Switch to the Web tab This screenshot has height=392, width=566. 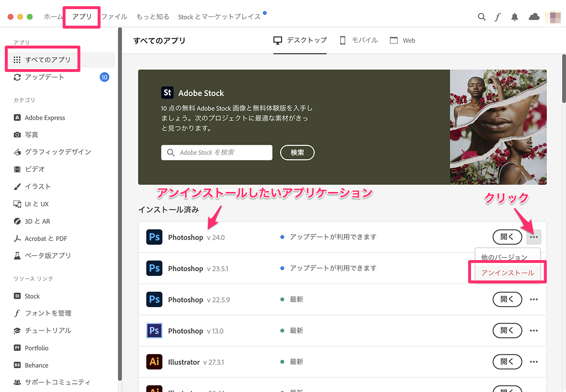pyautogui.click(x=402, y=40)
